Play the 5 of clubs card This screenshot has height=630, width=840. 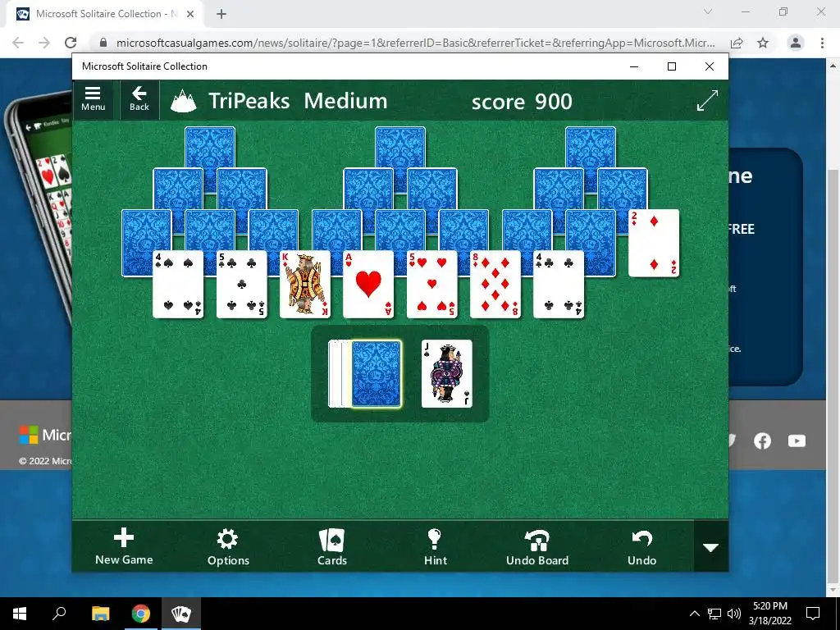pos(242,285)
